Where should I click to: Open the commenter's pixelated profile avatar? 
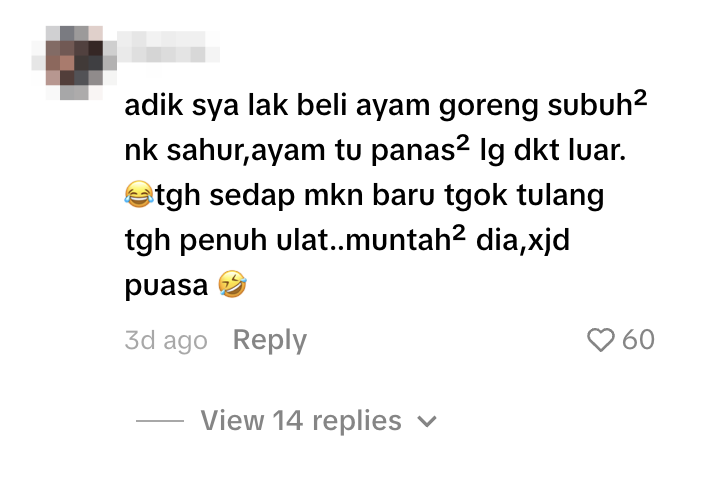coord(74,62)
